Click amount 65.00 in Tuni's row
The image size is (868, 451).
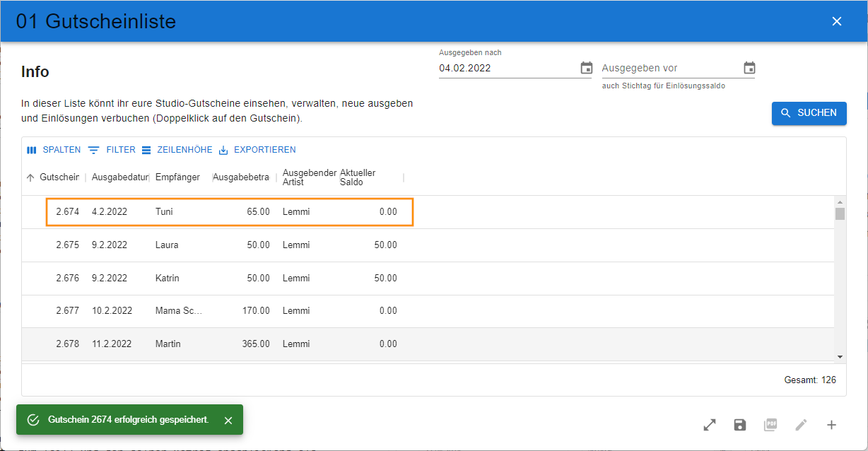[259, 211]
